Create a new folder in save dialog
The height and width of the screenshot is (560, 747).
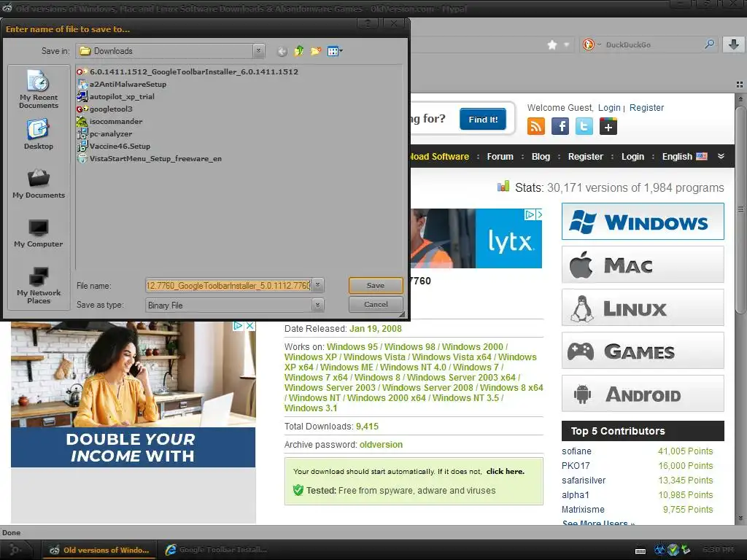(x=315, y=51)
